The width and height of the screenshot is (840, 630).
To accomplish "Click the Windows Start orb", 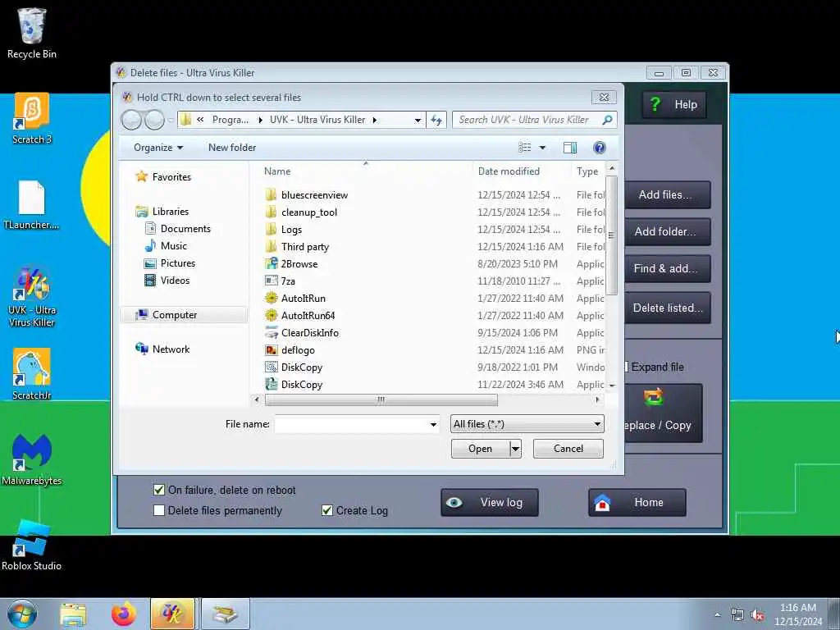I will 22,614.
